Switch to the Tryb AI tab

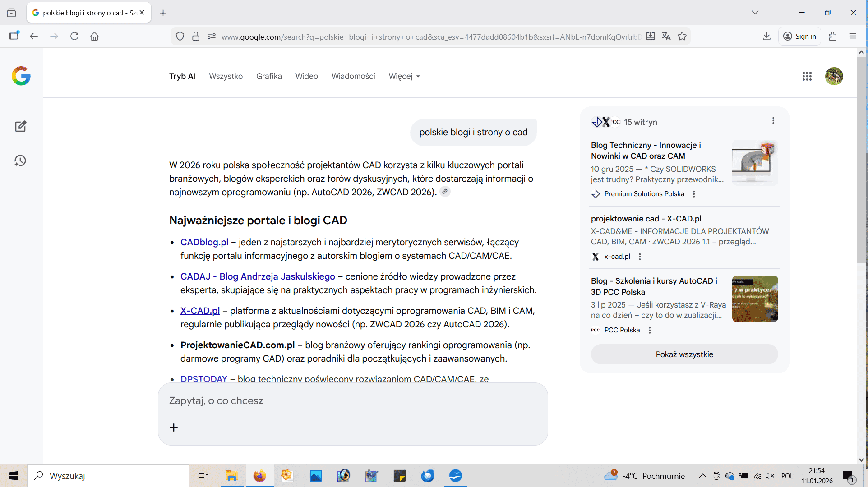pyautogui.click(x=182, y=76)
